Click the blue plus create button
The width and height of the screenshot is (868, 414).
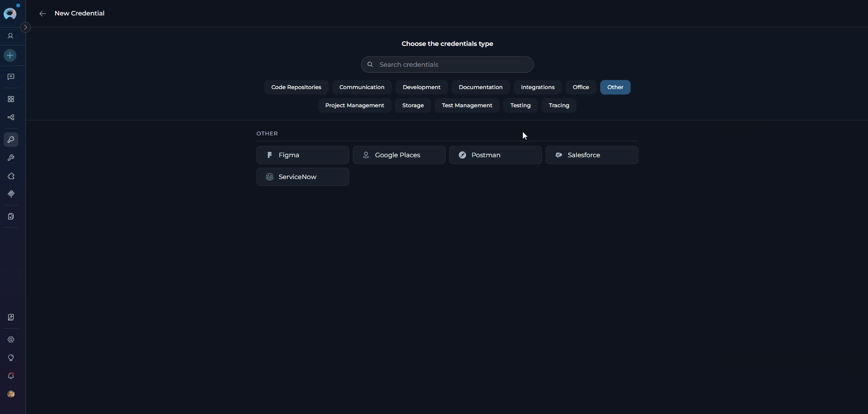point(10,55)
